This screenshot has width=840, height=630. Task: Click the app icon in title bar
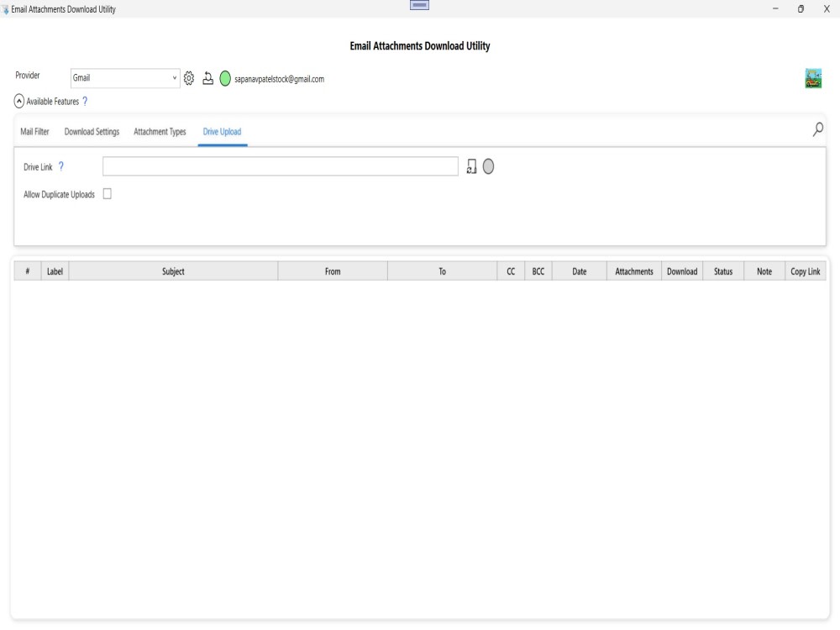pyautogui.click(x=5, y=9)
